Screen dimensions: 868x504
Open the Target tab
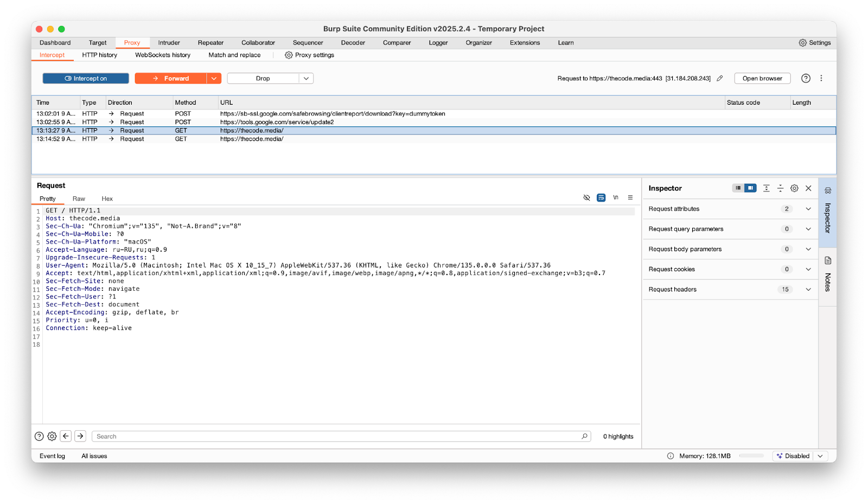98,43
